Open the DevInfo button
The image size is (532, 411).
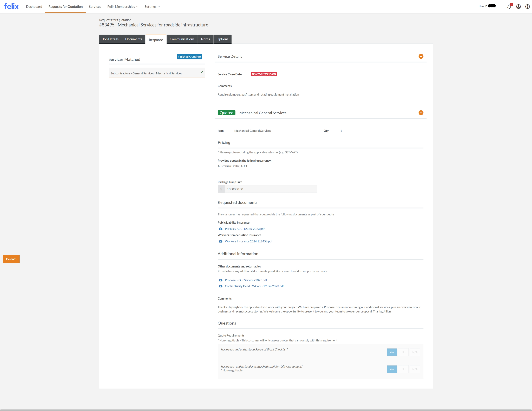click(x=11, y=259)
